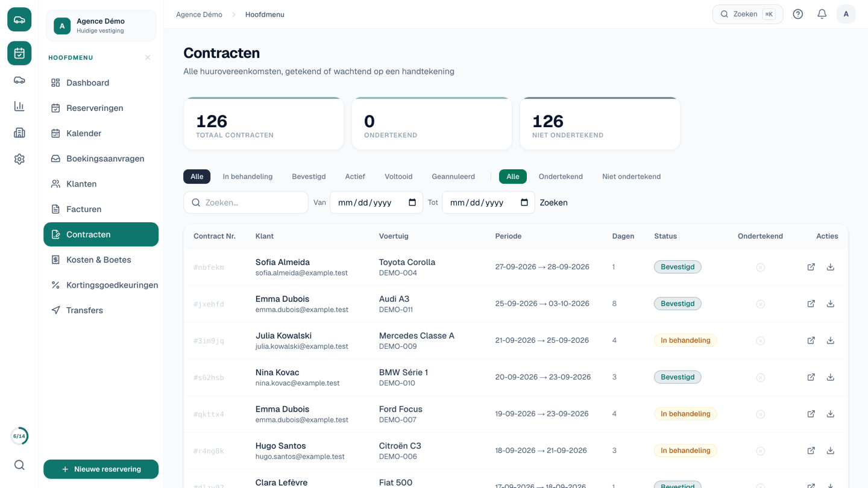Open the Agence Démo breadcrumb link
Viewport: 868px width, 488px height.
(199, 14)
